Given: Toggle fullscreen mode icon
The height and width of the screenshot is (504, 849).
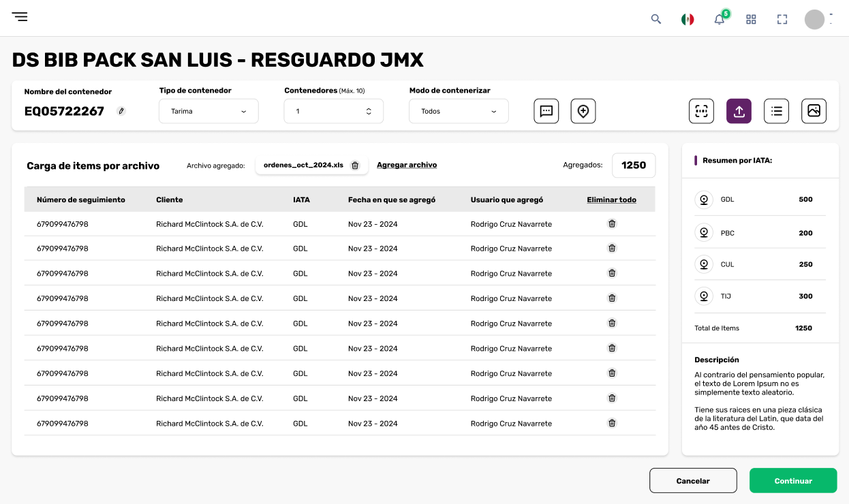Looking at the screenshot, I should pos(782,19).
